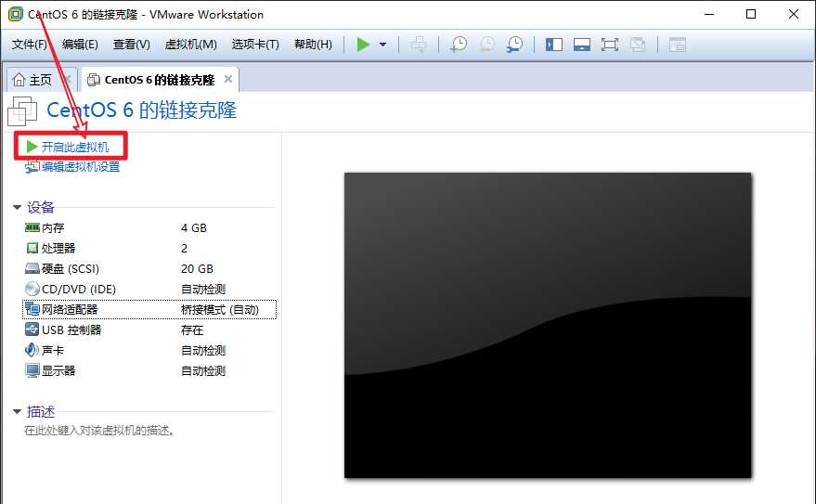The image size is (816, 504).
Task: Open the 帮助(H) menu
Action: [x=313, y=45]
